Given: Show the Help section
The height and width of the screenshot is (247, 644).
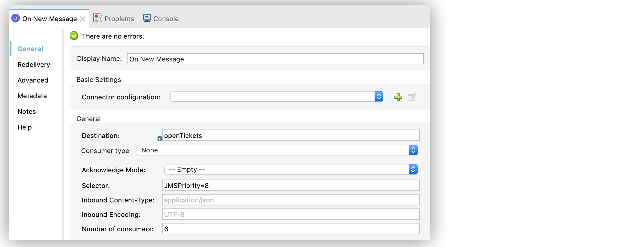Looking at the screenshot, I should click(x=25, y=127).
